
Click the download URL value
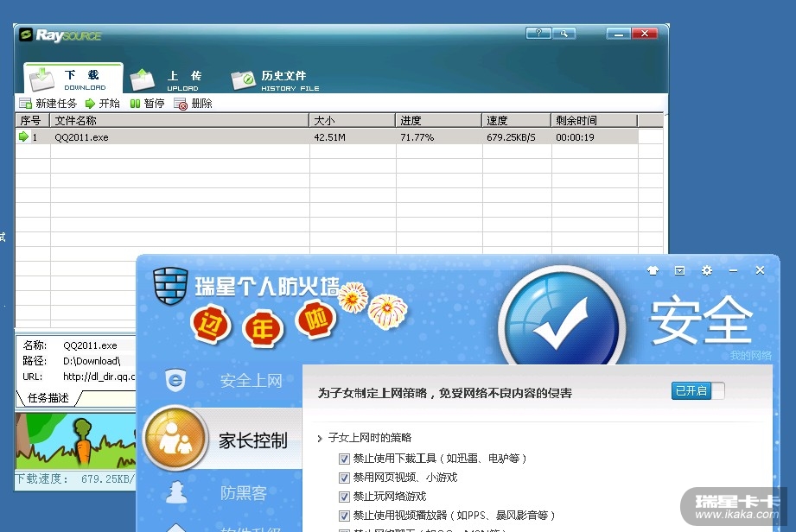point(99,377)
